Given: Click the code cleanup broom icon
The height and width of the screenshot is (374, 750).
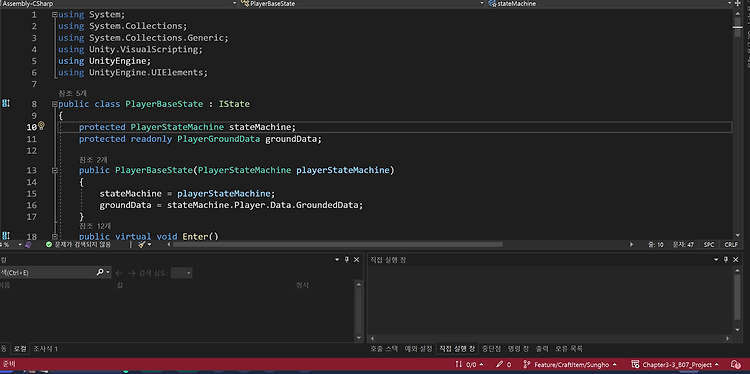Looking at the screenshot, I should pyautogui.click(x=142, y=244).
